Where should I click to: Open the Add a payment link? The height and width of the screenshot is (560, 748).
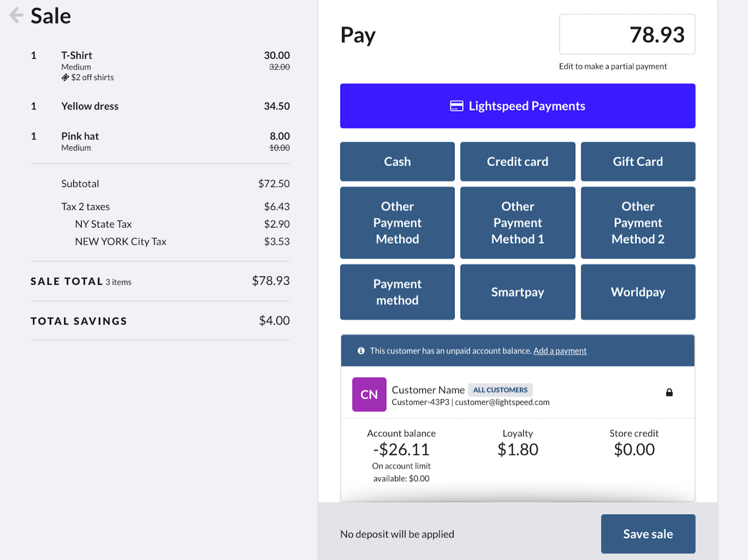559,351
